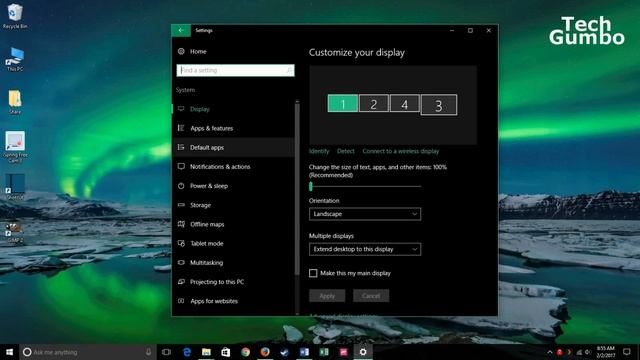
Task: Open the Multiple displays dropdown
Action: [x=365, y=249]
